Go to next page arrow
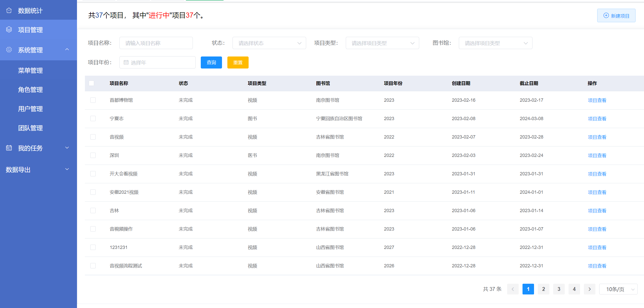644x308 pixels. 590,289
